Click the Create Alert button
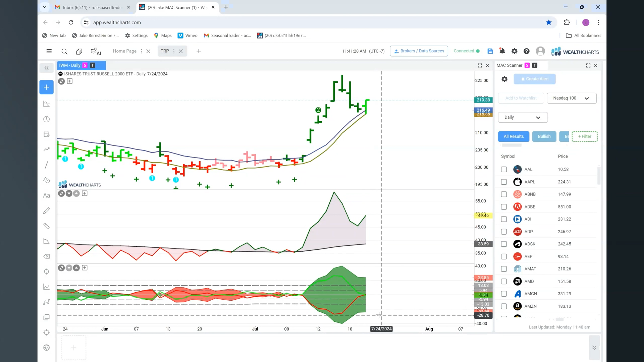Screen dimensions: 644x362 click(x=535, y=79)
